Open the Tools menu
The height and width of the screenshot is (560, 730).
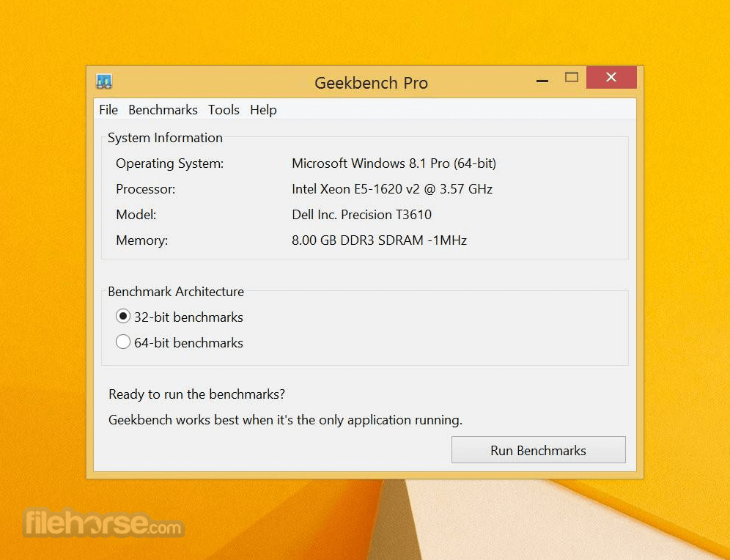(x=224, y=110)
